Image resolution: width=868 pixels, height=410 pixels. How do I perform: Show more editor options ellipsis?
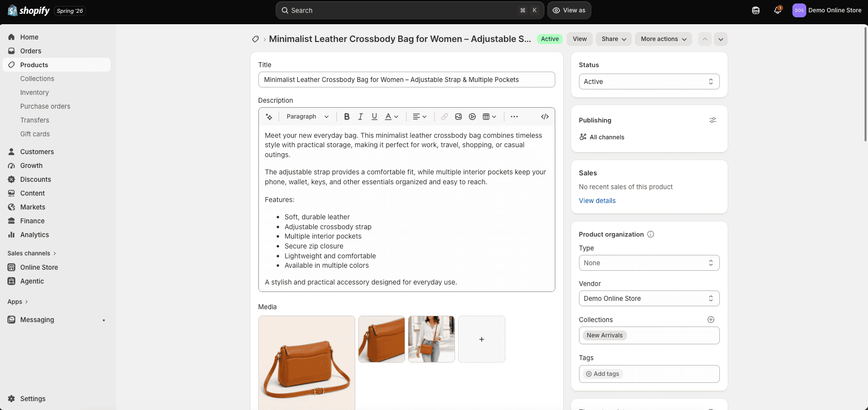(514, 117)
